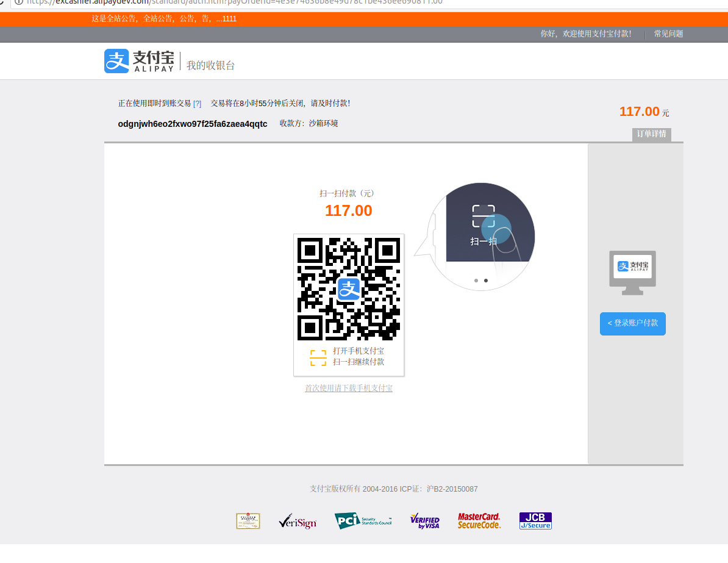
Task: Click the certificate badge icon in the footer
Action: point(248,521)
